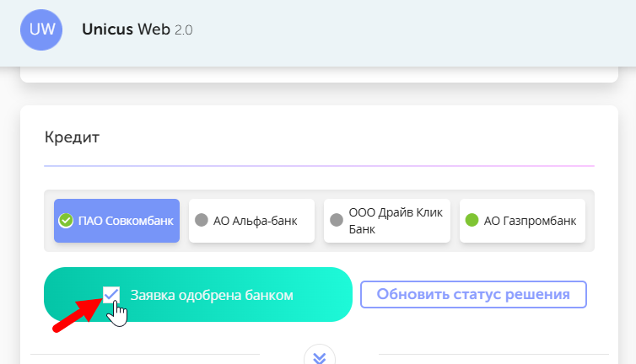Click green status dot on АО Газпромбанк

(472, 221)
